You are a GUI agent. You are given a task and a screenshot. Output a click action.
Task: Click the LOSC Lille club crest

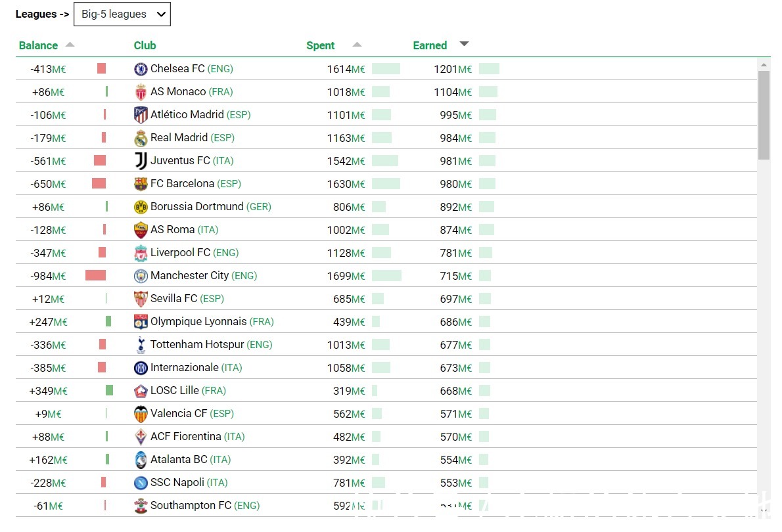coord(141,390)
